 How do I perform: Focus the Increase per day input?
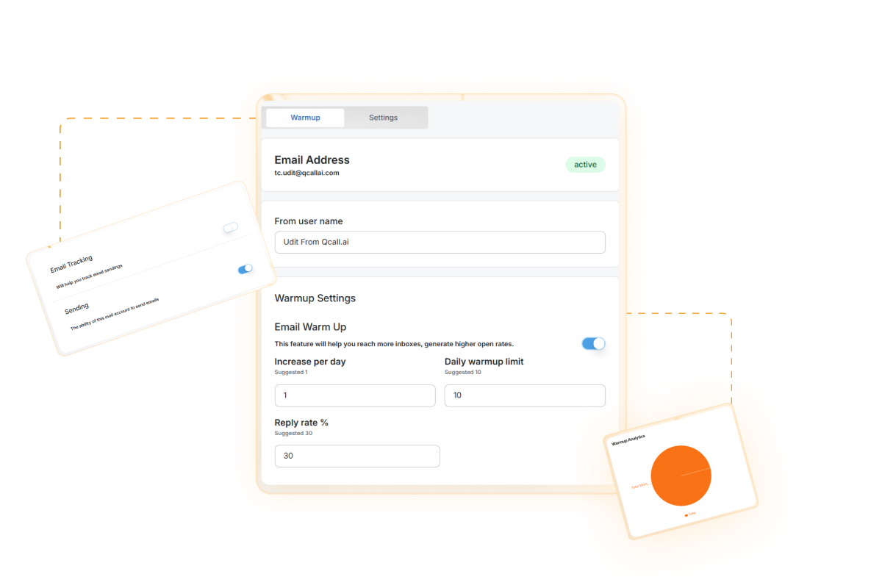point(354,395)
